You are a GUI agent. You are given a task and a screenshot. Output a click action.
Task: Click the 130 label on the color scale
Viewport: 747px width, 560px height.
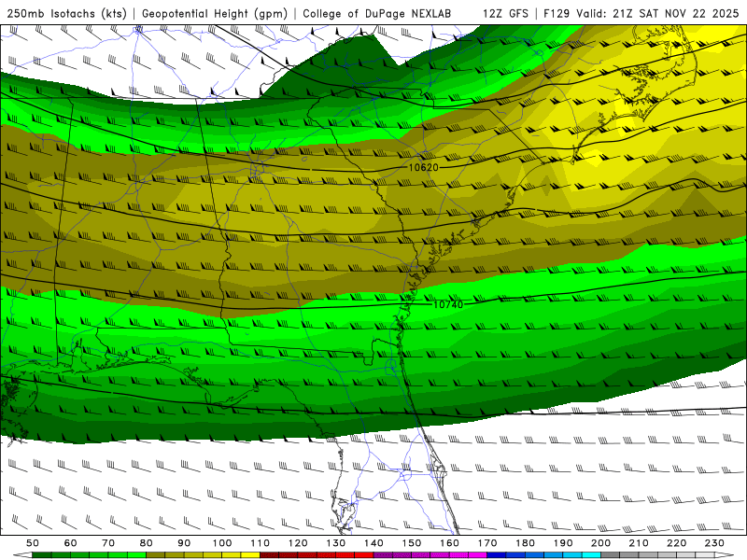click(x=336, y=543)
